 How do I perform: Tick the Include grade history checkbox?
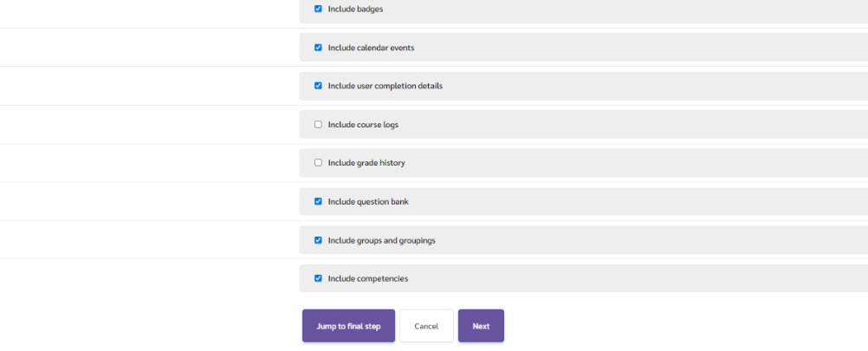coord(318,163)
